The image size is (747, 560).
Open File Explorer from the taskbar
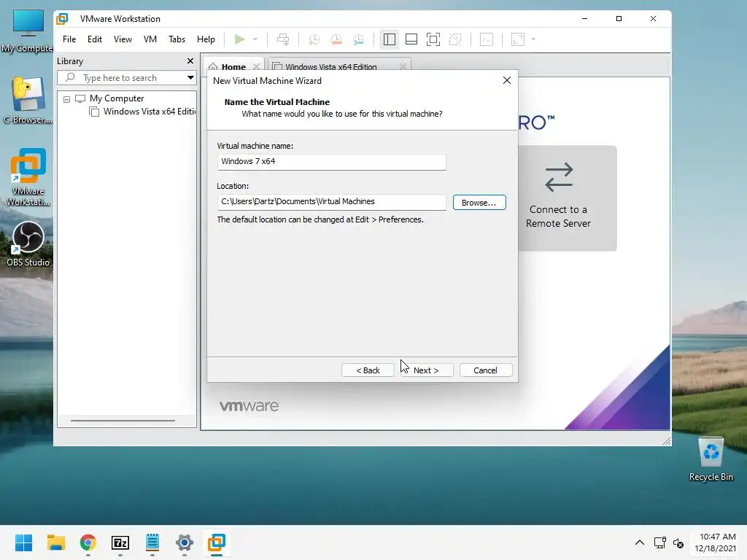[x=55, y=542]
